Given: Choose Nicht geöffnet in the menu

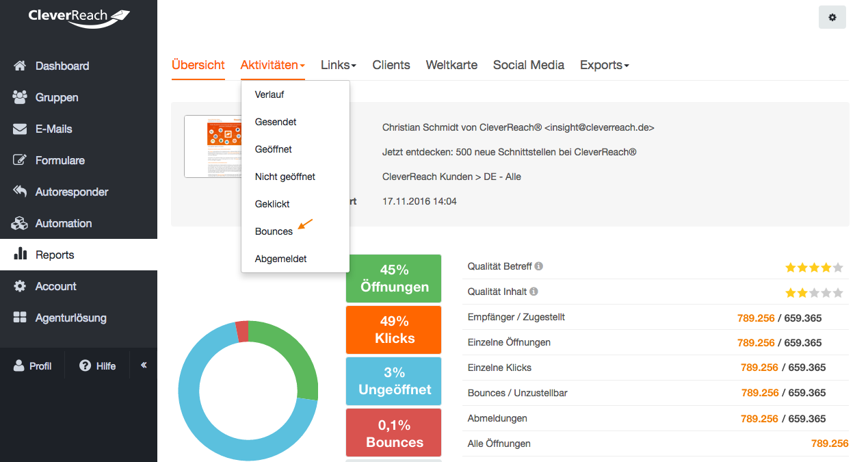Looking at the screenshot, I should click(295, 177).
